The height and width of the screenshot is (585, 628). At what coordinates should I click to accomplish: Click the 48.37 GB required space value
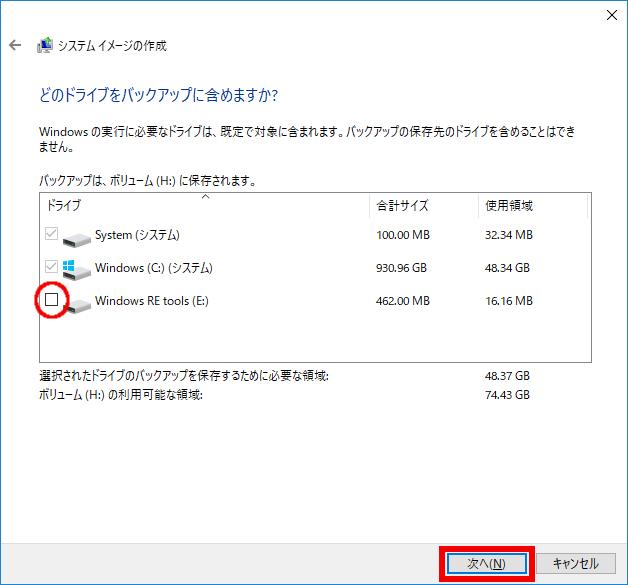(x=507, y=376)
